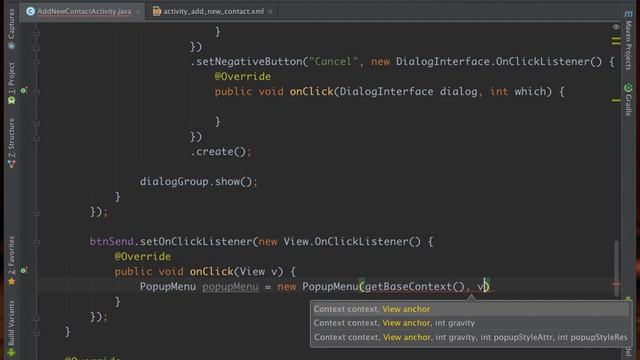
Task: Click the '.create();' call
Action: (221, 152)
